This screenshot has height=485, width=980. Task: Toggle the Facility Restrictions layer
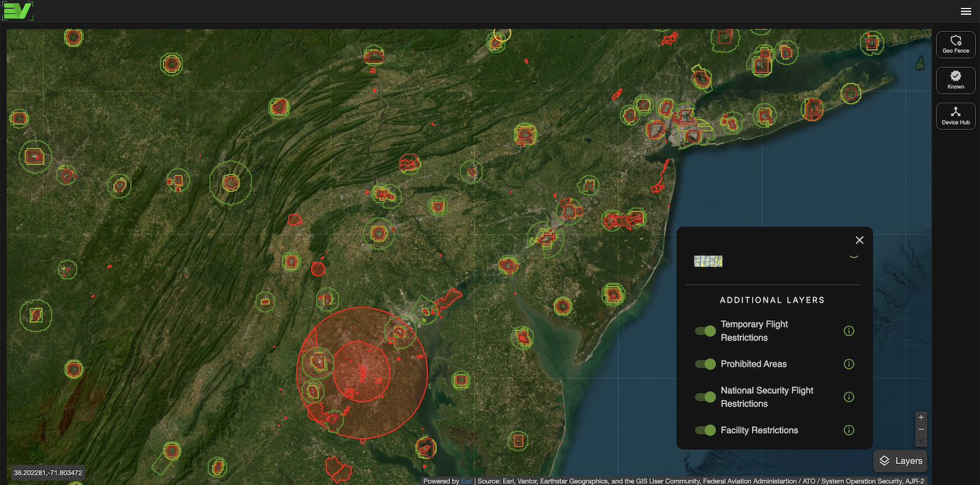click(x=706, y=430)
